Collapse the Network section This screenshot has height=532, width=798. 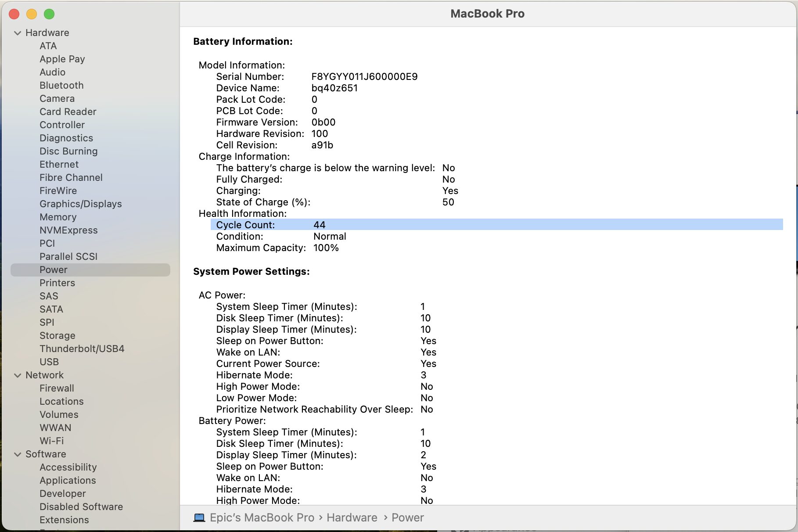click(18, 375)
